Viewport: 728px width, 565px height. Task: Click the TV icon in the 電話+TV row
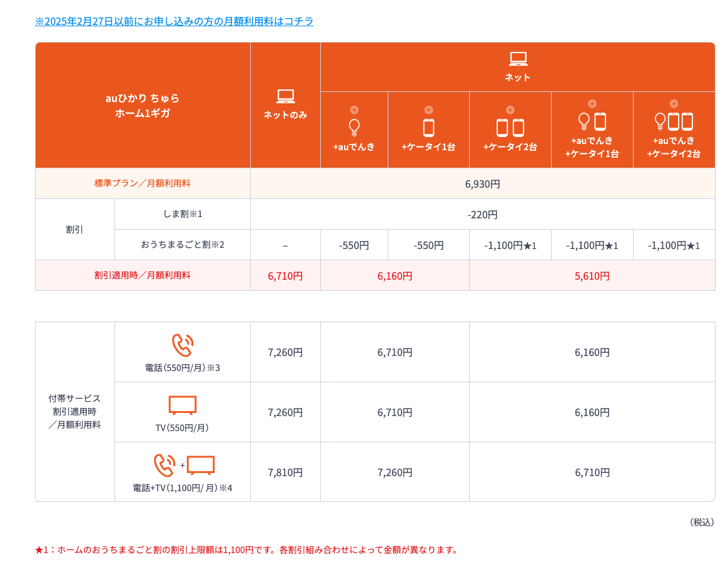(201, 465)
